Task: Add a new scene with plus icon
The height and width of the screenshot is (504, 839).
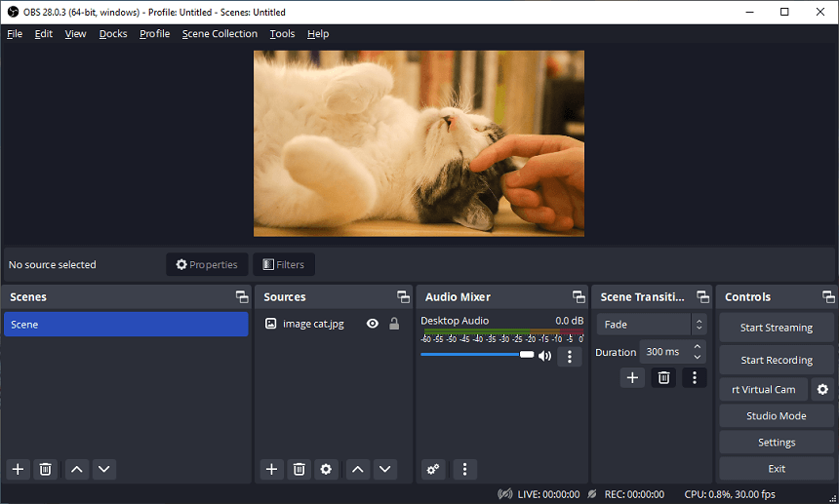Action: [x=18, y=469]
